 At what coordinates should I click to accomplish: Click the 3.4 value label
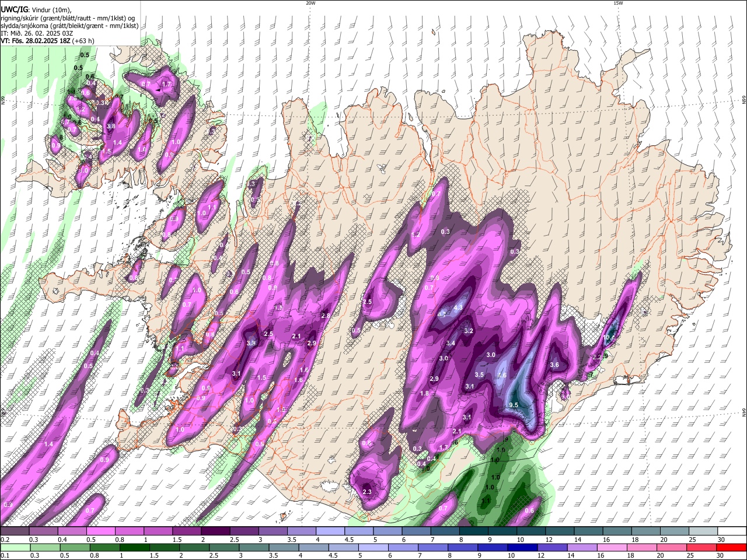pos(451,343)
